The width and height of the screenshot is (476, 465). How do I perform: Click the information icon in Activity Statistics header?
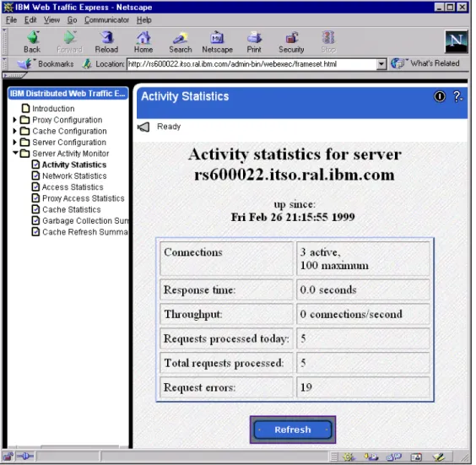tap(440, 96)
